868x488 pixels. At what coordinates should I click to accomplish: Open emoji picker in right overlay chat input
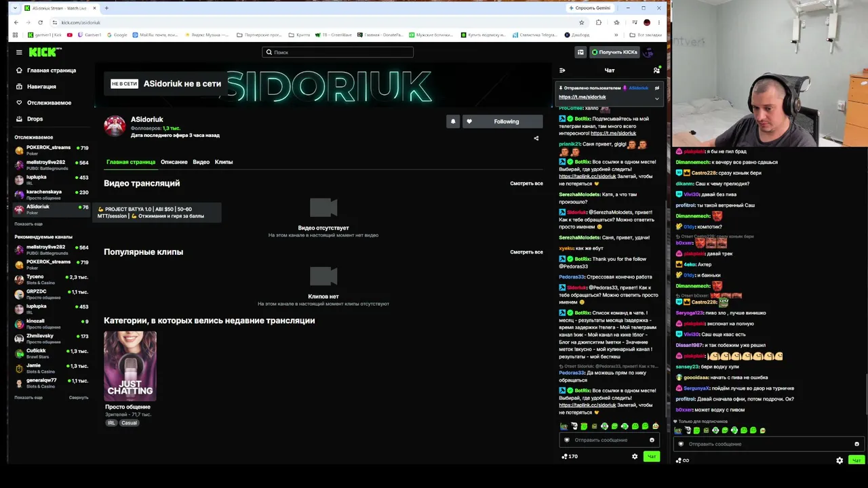[856, 444]
